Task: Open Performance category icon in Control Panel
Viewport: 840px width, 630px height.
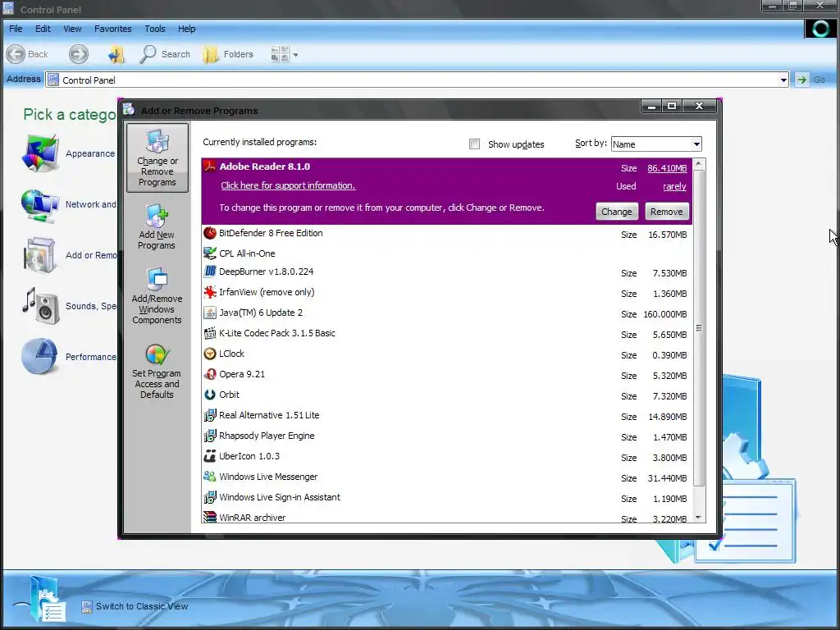Action: click(40, 357)
